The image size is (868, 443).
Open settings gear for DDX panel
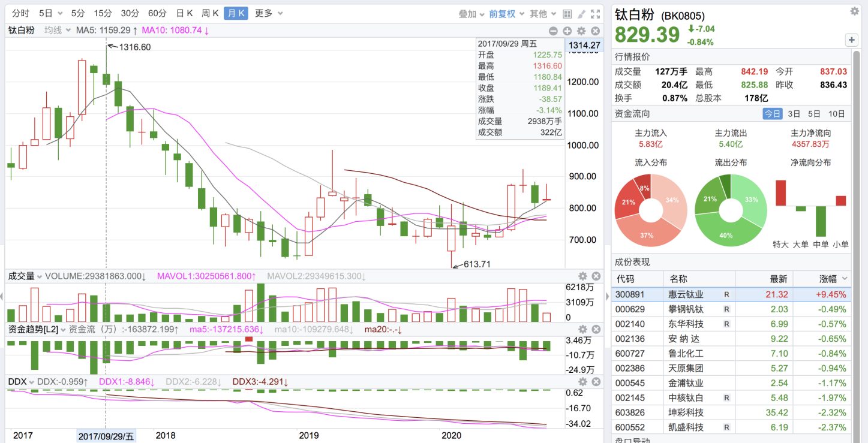(582, 382)
